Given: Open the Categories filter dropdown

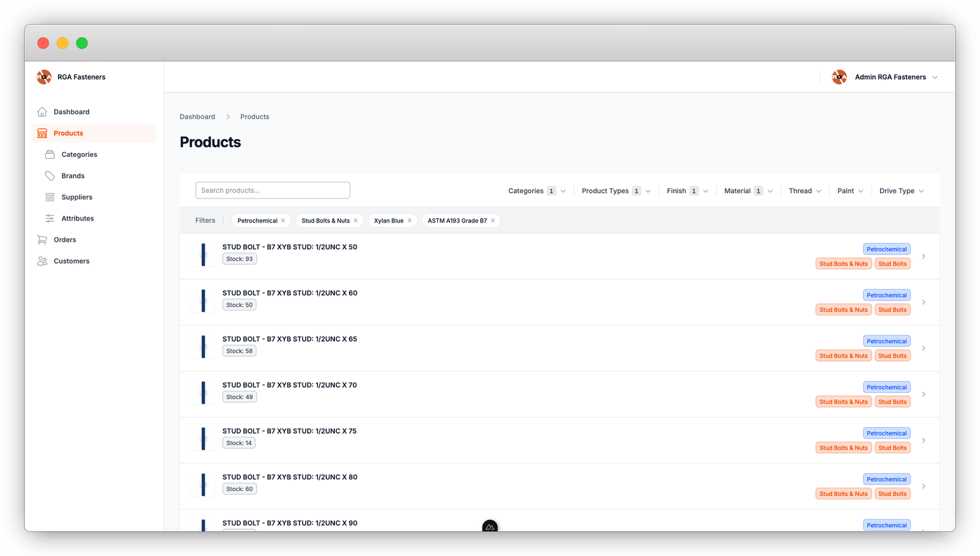Looking at the screenshot, I should [537, 190].
